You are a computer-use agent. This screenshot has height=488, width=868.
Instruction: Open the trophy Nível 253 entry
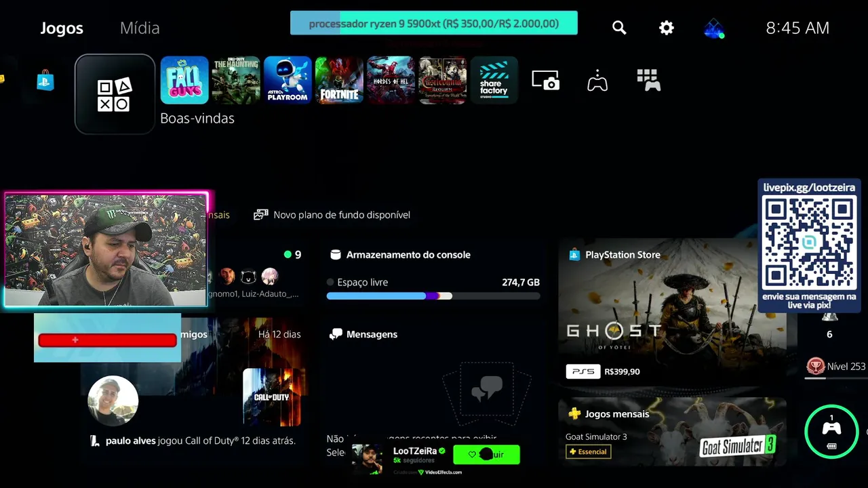[835, 366]
